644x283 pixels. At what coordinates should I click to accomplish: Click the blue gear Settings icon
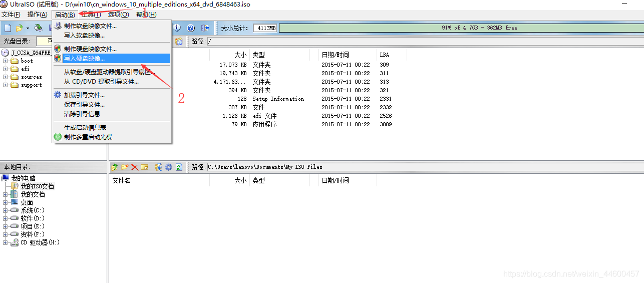coord(169,167)
